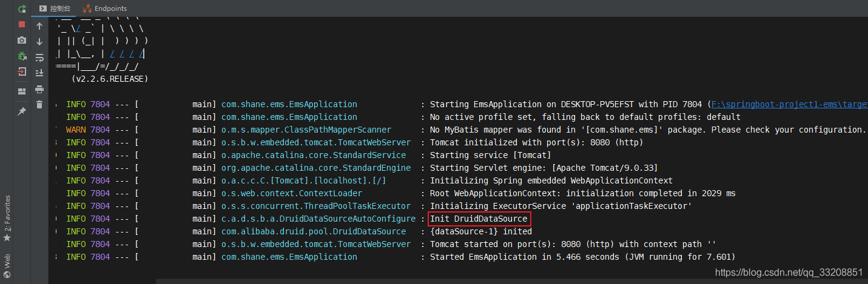Image resolution: width=868 pixels, height=284 pixels.
Task: Click the red Exit icon
Action: click(22, 71)
